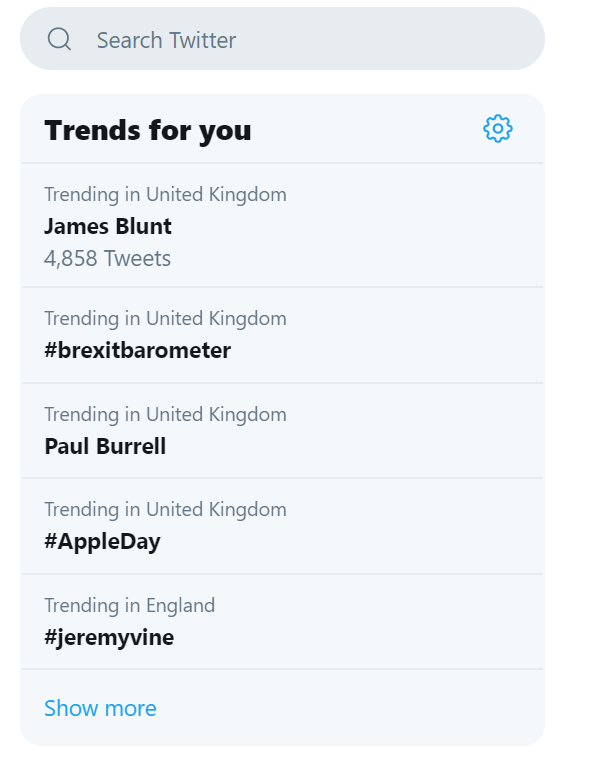Open the James Blunt trend

point(108,226)
